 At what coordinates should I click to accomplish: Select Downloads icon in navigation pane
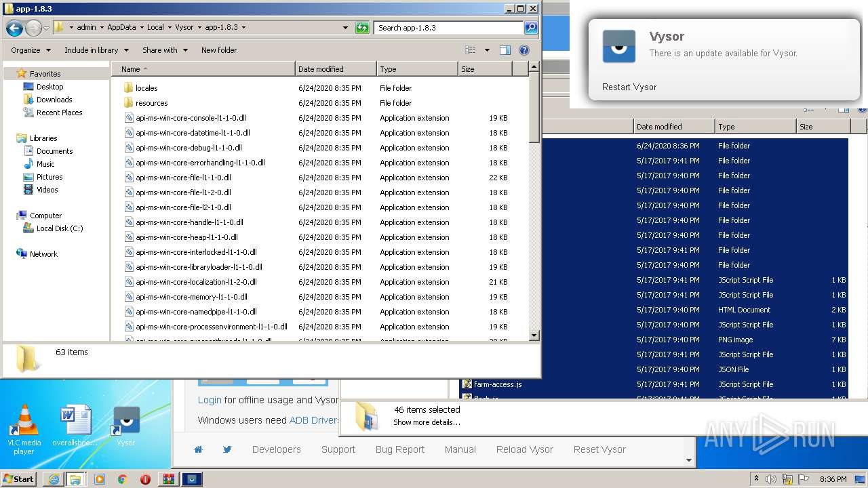click(28, 100)
